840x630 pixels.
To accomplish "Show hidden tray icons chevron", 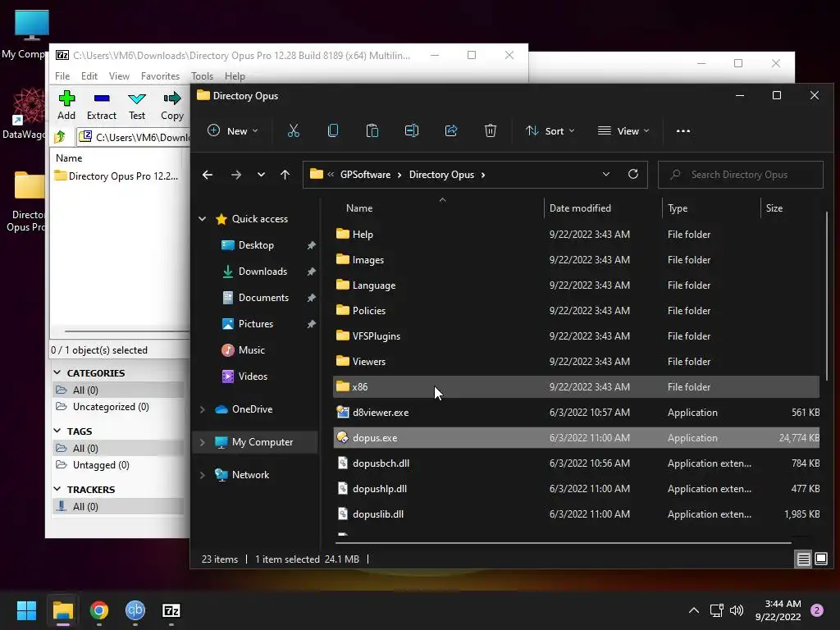I will point(694,610).
